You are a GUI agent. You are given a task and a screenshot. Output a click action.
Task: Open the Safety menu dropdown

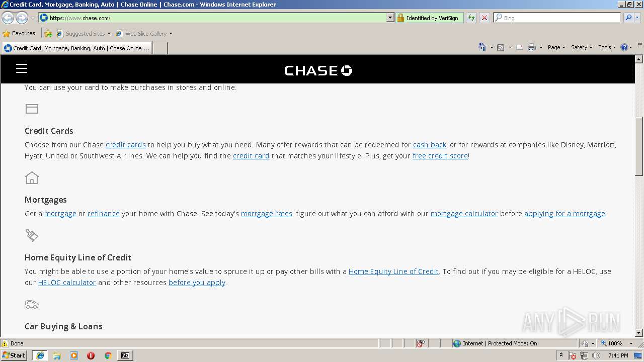point(582,47)
